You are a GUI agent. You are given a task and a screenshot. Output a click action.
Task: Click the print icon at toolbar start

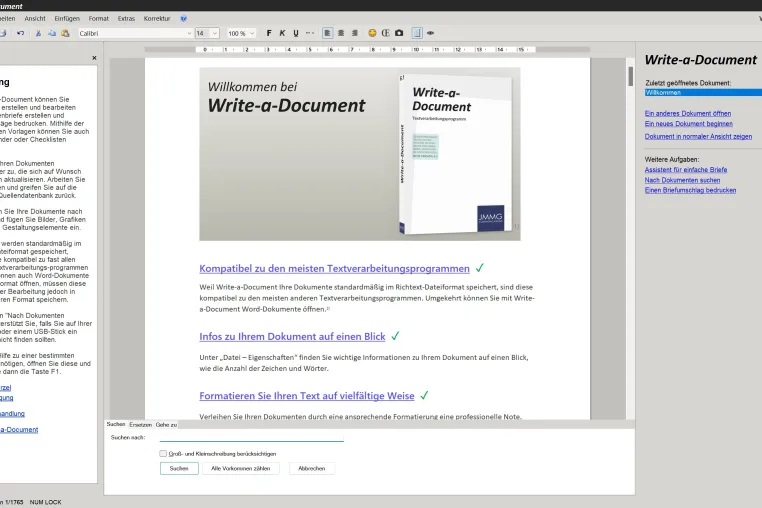coord(2,33)
